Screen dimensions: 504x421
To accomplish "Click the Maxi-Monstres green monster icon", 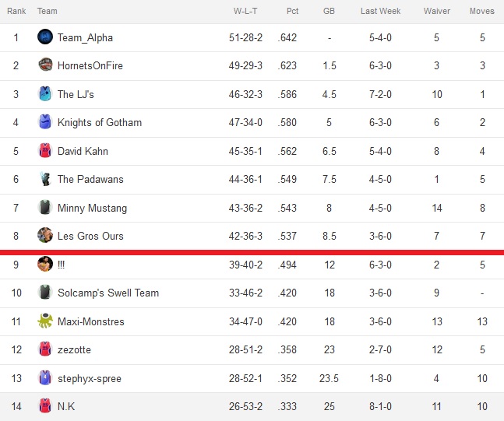I will point(45,321).
